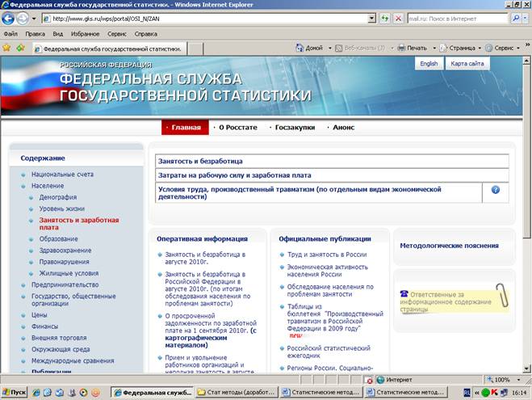Open the Справка menu

point(146,34)
